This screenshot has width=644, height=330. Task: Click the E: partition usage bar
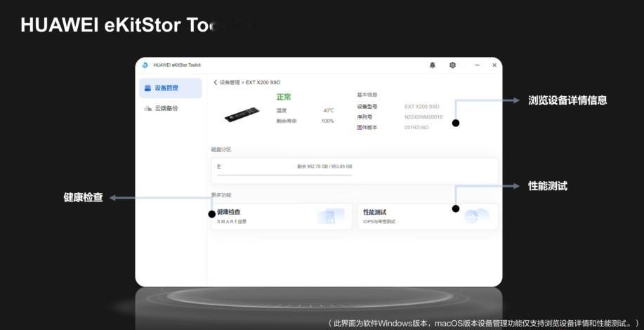pos(284,176)
